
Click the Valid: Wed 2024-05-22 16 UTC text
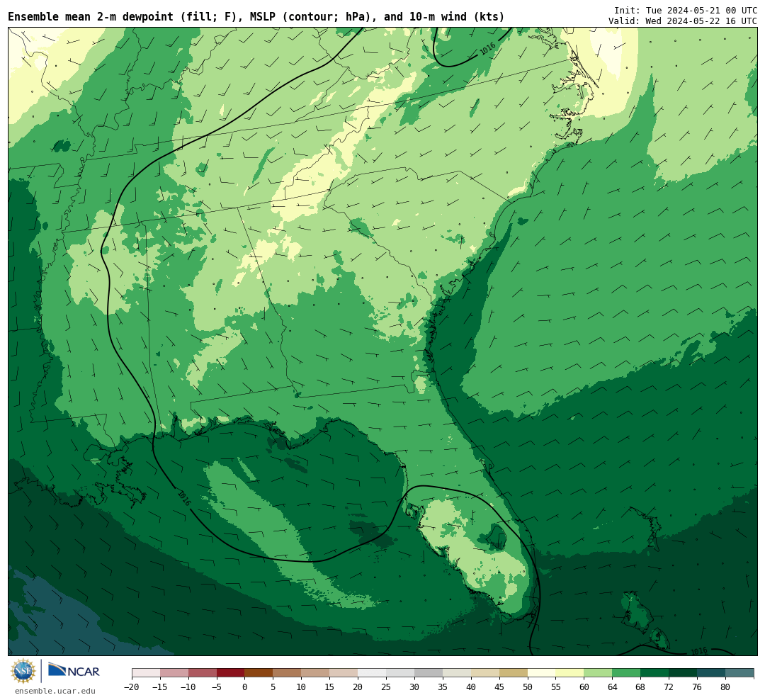click(683, 21)
